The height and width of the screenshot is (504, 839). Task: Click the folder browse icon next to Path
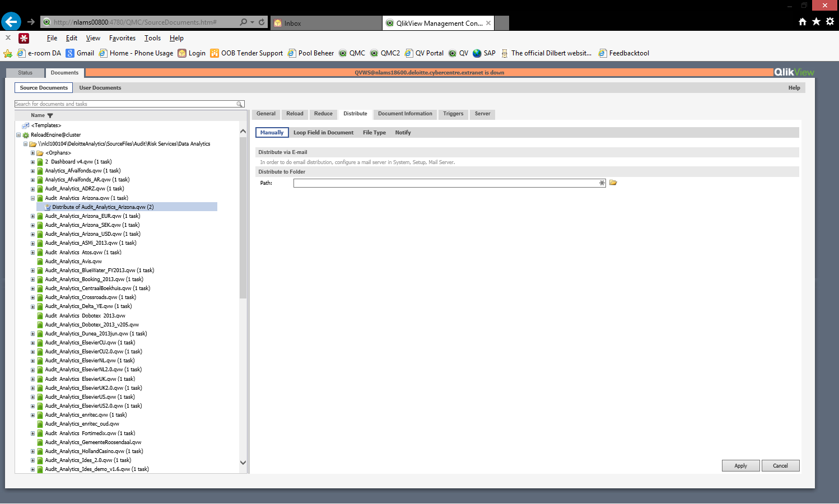point(613,183)
